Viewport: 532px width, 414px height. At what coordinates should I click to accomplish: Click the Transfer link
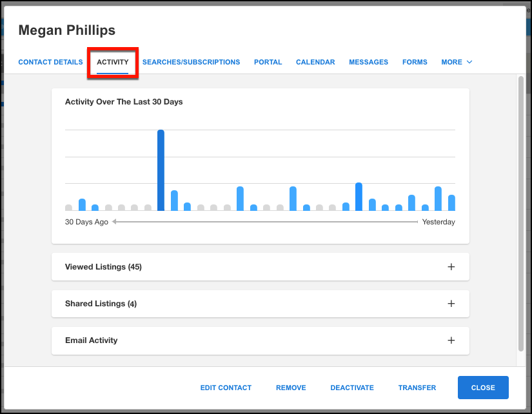click(x=417, y=388)
